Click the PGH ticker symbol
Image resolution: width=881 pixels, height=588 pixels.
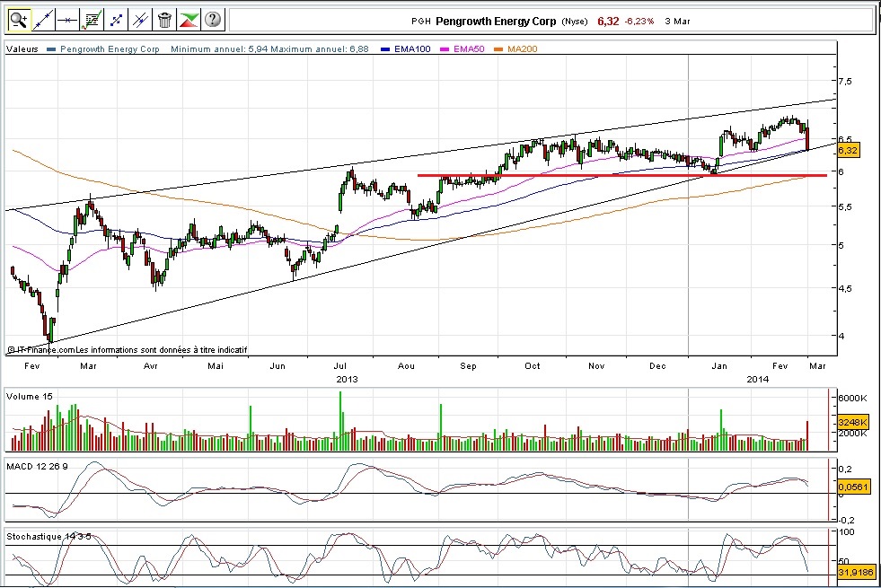click(x=421, y=22)
